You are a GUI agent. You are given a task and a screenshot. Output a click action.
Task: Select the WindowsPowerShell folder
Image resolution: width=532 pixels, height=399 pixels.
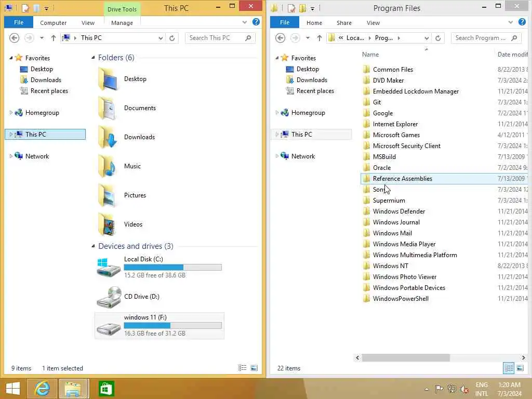[401, 299]
